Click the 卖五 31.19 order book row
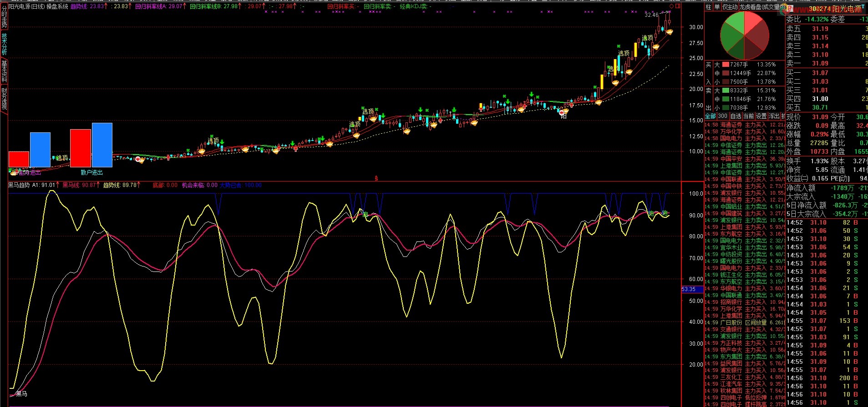This screenshot has width=868, height=407. point(827,29)
